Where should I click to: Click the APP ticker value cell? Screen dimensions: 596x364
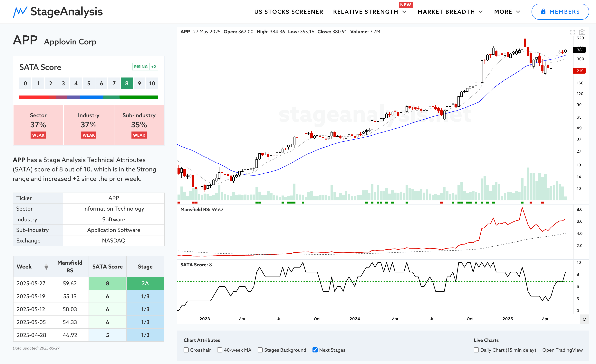[114, 198]
